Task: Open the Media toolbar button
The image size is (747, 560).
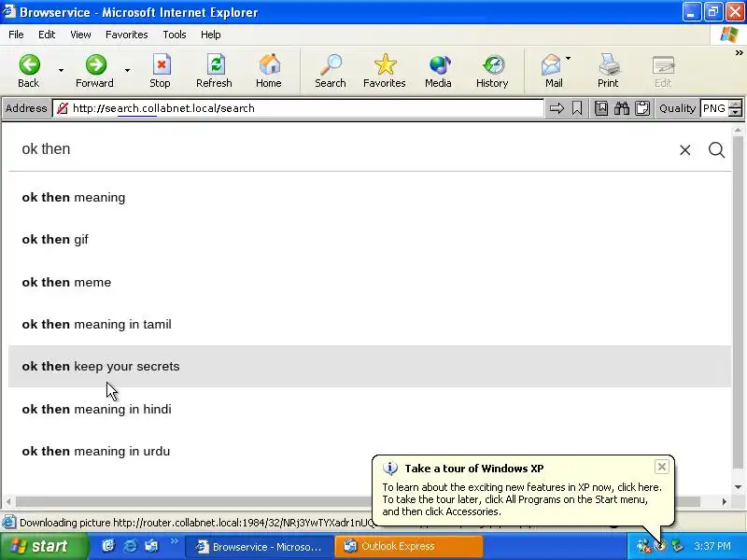Action: [438, 71]
